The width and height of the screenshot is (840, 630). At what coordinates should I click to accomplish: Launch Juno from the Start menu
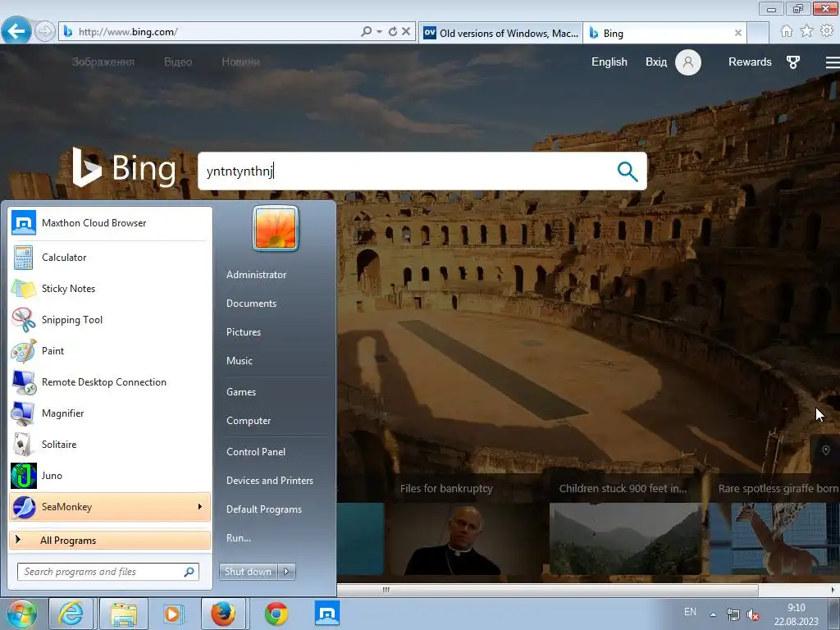tap(110, 476)
